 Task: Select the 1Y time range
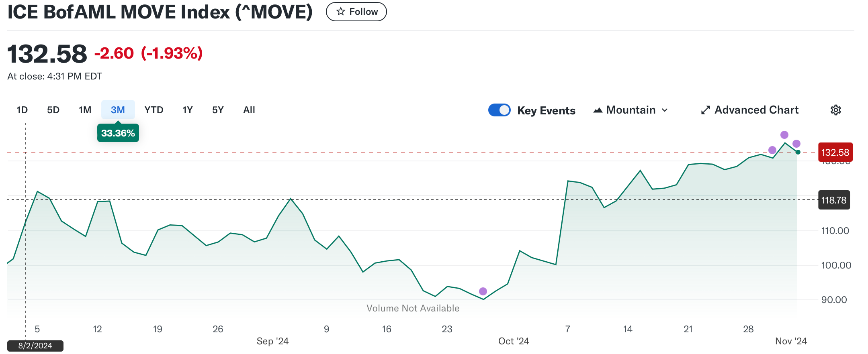point(188,110)
